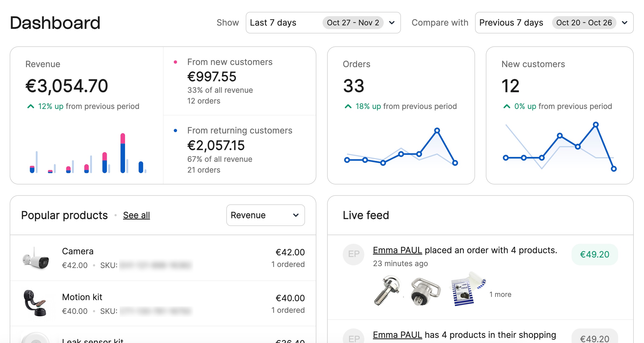This screenshot has height=343, width=644.
Task: Click the '23 minutes ago' timestamp
Action: (x=400, y=263)
